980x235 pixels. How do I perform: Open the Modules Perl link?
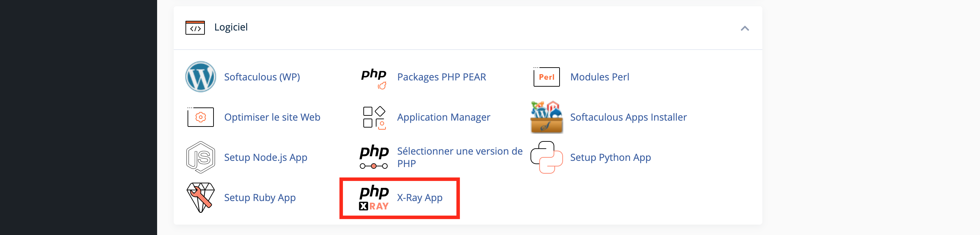point(600,77)
